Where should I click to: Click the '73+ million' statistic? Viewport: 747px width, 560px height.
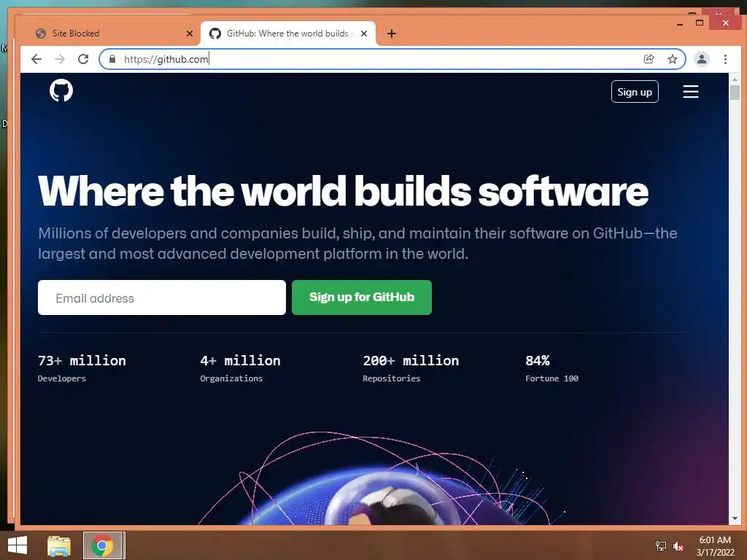pyautogui.click(x=82, y=360)
